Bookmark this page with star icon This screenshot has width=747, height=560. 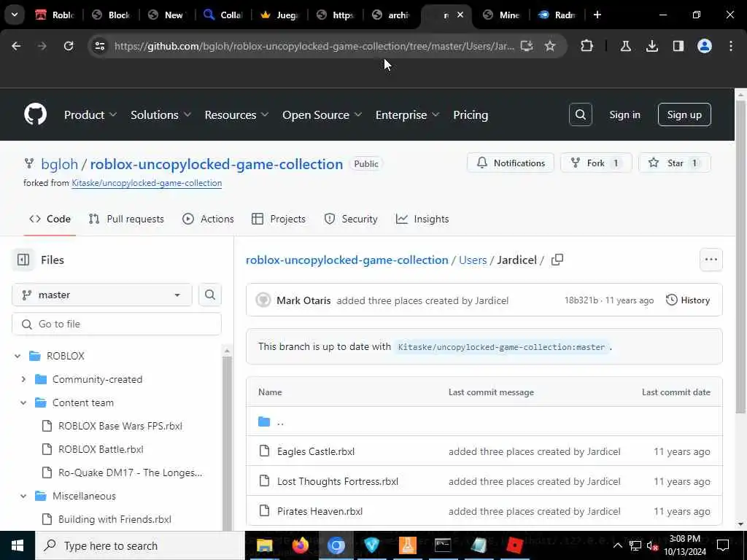pyautogui.click(x=550, y=46)
